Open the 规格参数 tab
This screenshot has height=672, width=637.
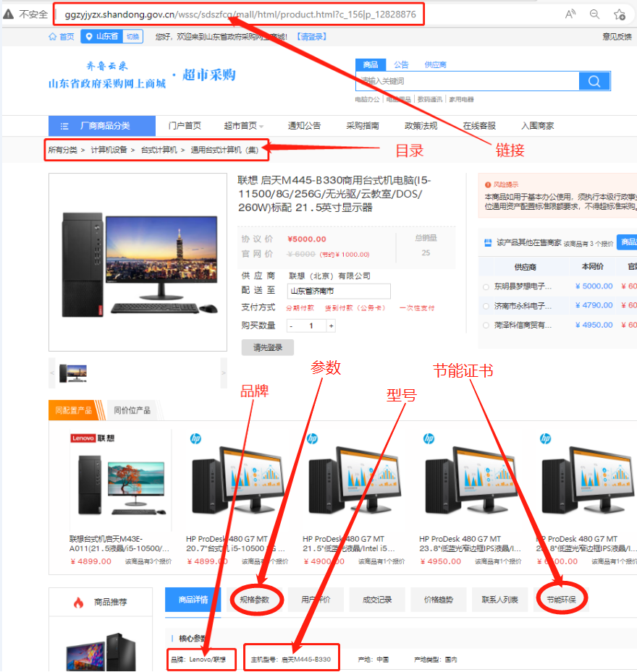(255, 600)
